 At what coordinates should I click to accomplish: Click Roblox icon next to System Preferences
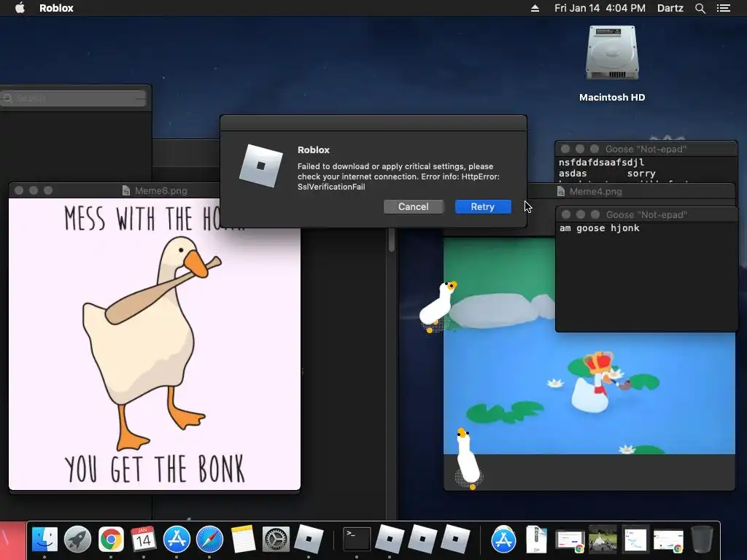pos(309,539)
